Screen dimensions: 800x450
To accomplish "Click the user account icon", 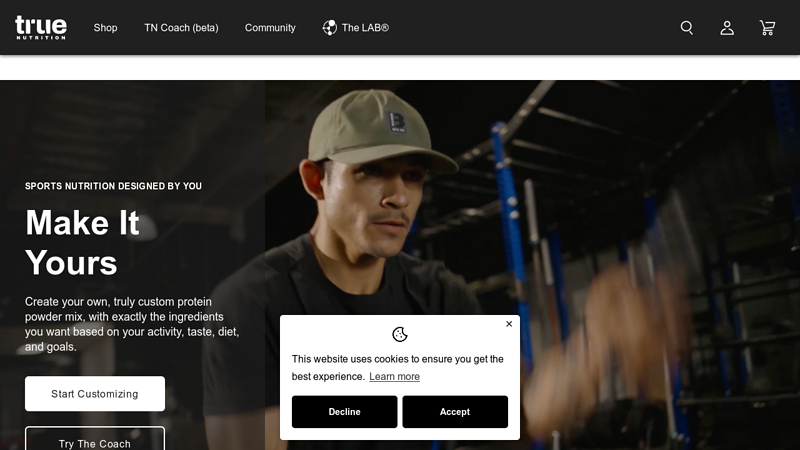I will tap(727, 28).
